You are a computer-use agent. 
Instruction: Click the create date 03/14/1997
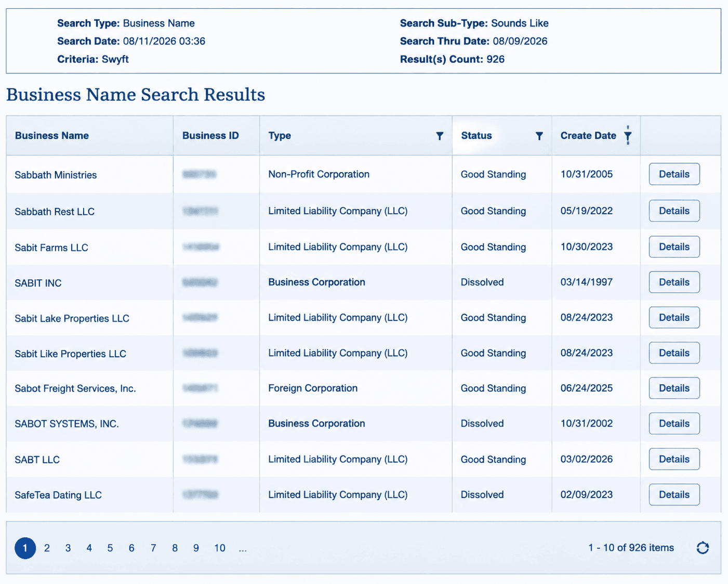tap(586, 282)
